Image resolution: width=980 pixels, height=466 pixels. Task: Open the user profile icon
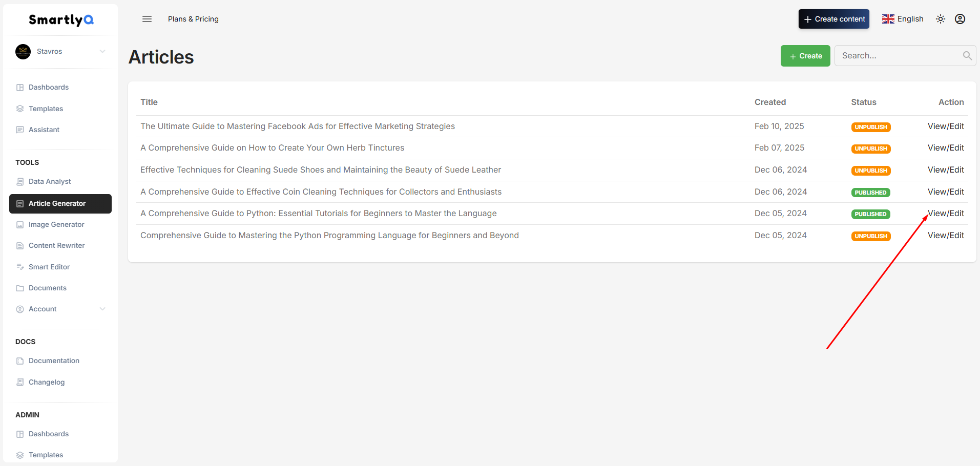pos(960,19)
